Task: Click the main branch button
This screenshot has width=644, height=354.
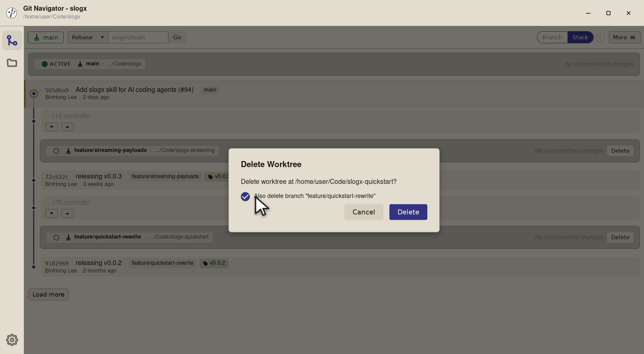Action: pos(46,37)
